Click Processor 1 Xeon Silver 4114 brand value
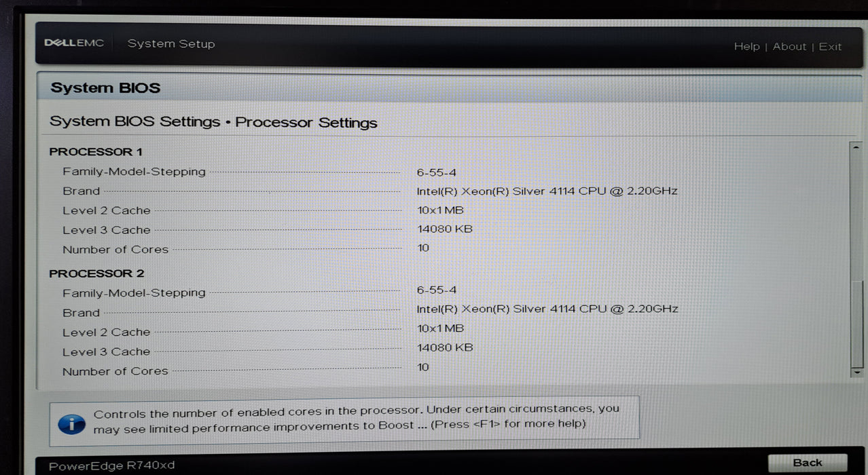Viewport: 868px width, 475px height. coord(547,191)
